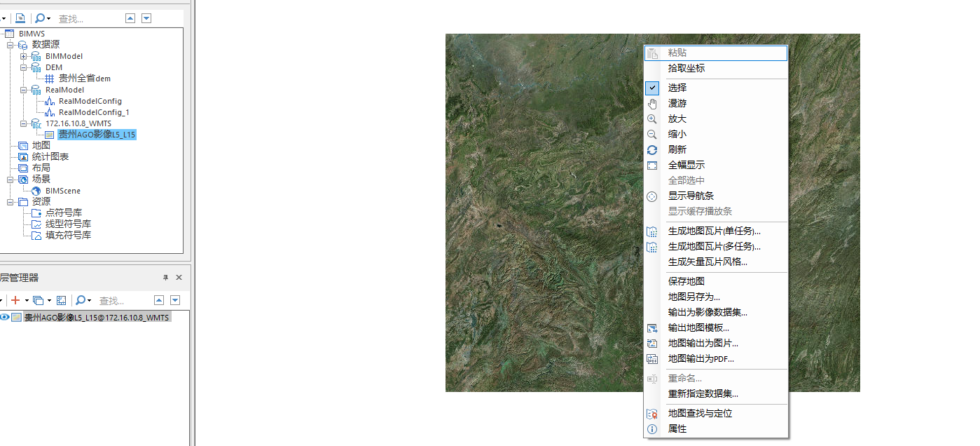Toggle visibility eye of 贵州AGO影像 layer
This screenshot has height=446, width=980.
[4, 317]
